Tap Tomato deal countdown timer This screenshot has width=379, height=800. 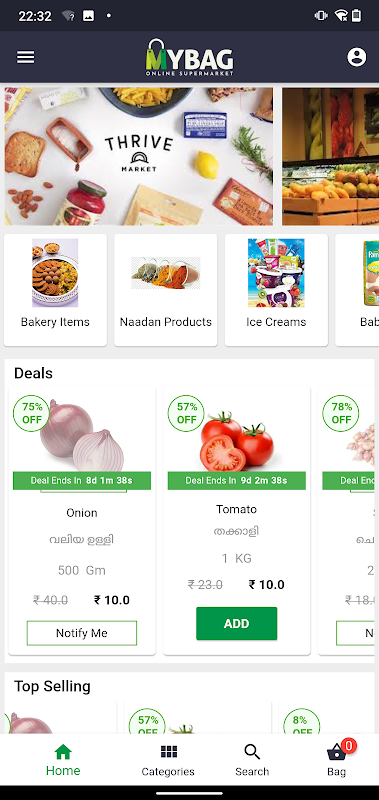(x=237, y=481)
